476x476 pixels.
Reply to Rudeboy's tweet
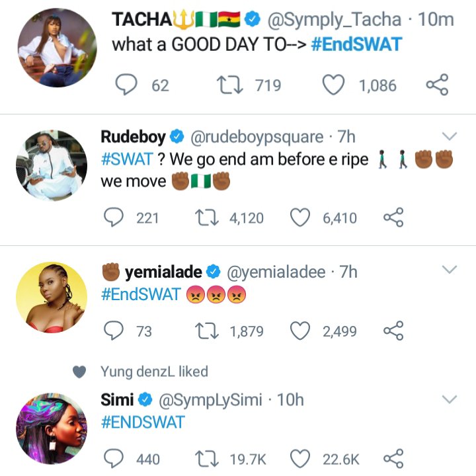click(x=115, y=217)
